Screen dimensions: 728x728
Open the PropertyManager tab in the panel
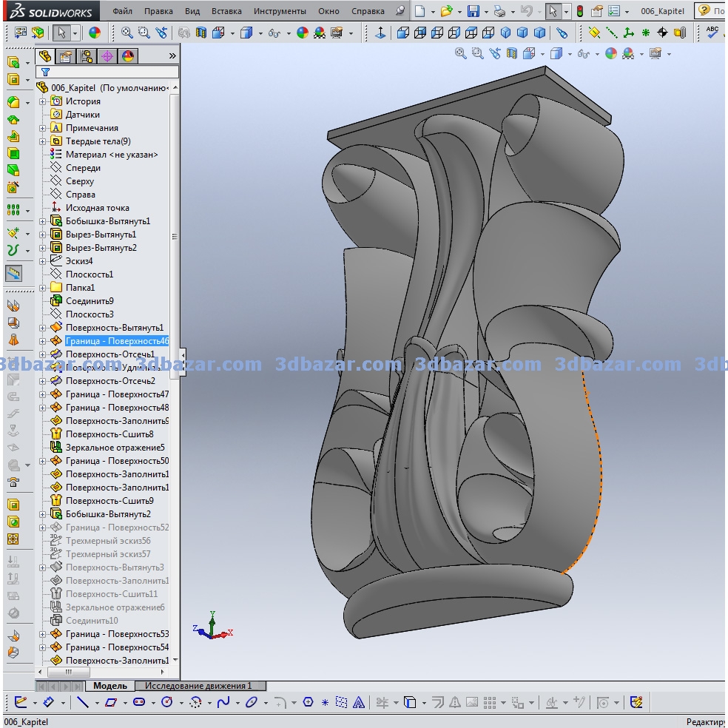pos(66,56)
